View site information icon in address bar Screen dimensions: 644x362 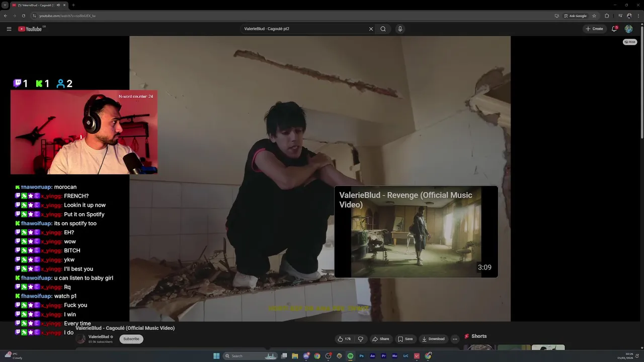(x=34, y=16)
